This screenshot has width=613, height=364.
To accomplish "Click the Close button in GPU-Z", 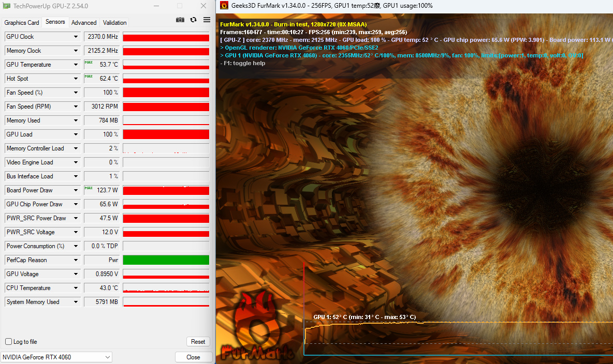I will pos(193,357).
